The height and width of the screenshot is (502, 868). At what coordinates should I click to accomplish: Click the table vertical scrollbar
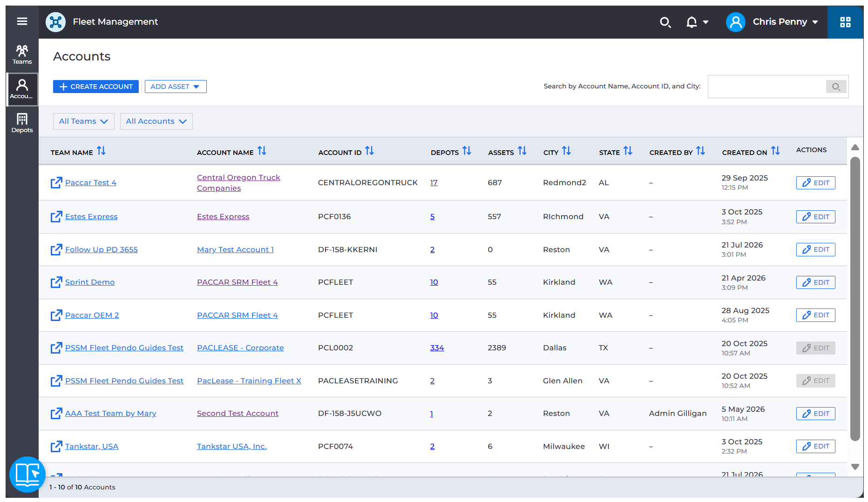point(855,299)
